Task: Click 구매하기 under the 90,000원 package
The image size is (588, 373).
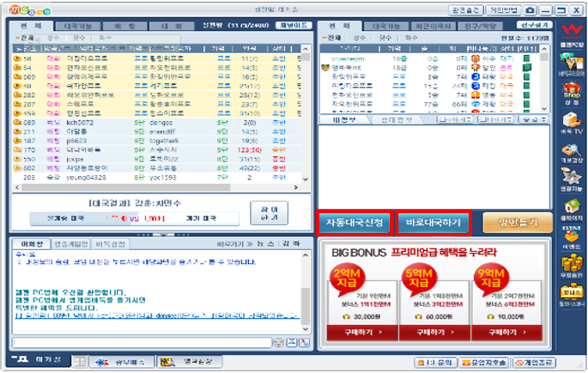Action: pos(506,332)
